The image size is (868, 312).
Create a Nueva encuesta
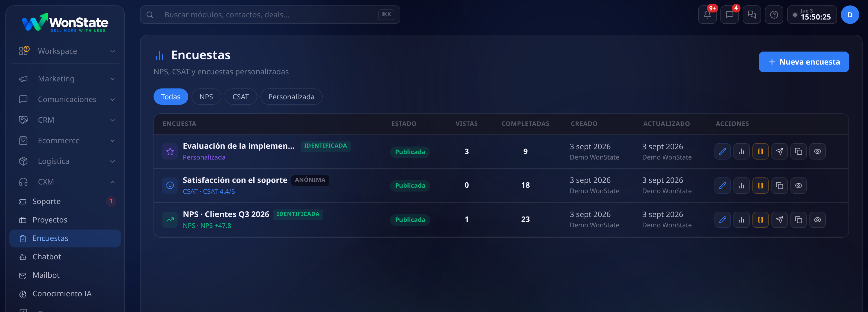click(804, 62)
